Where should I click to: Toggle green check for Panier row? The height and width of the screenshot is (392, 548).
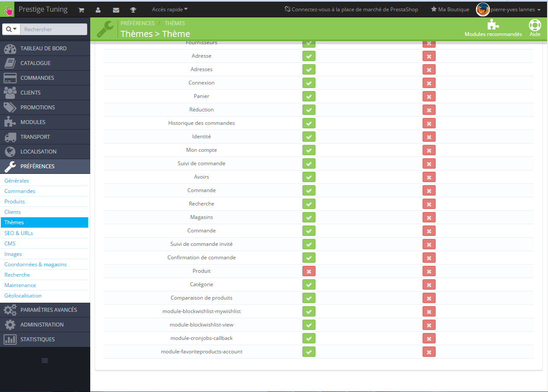click(309, 96)
